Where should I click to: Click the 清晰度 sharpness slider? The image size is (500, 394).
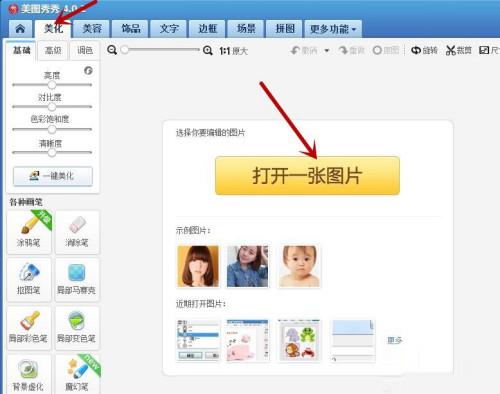coord(52,153)
